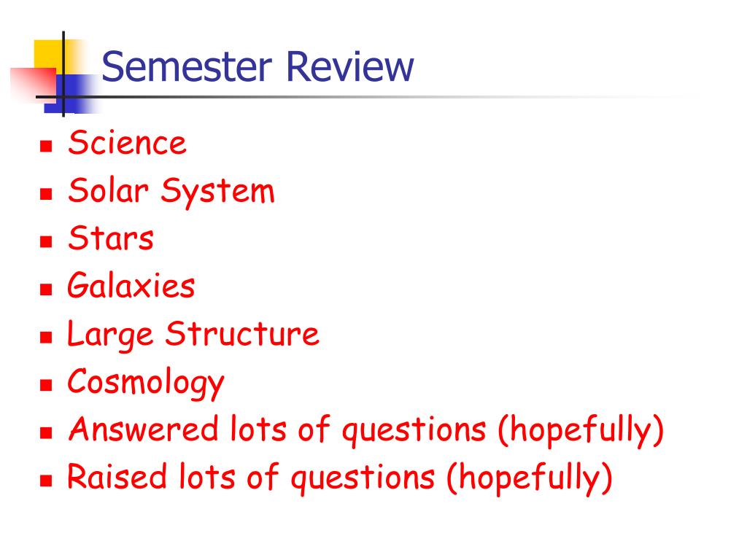Click the Cosmology bullet text
The height and width of the screenshot is (560, 747).
tap(146, 384)
